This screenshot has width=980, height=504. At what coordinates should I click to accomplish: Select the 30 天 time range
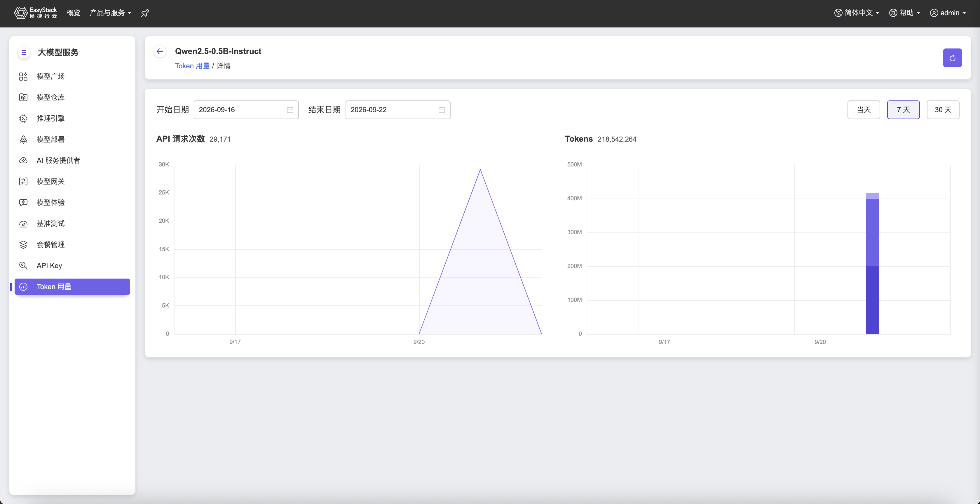943,110
